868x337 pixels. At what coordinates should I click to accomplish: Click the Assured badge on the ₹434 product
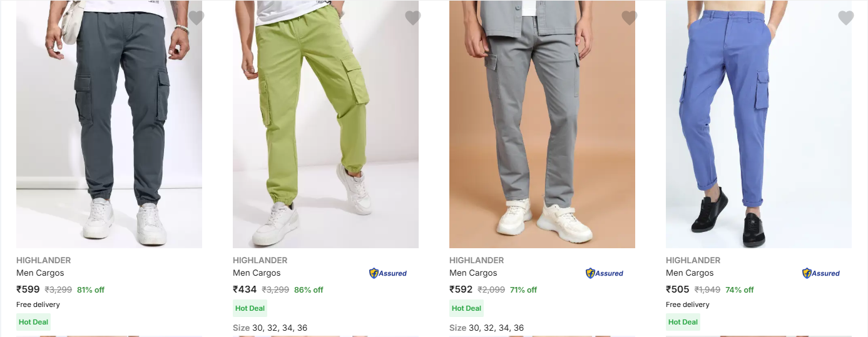point(388,273)
